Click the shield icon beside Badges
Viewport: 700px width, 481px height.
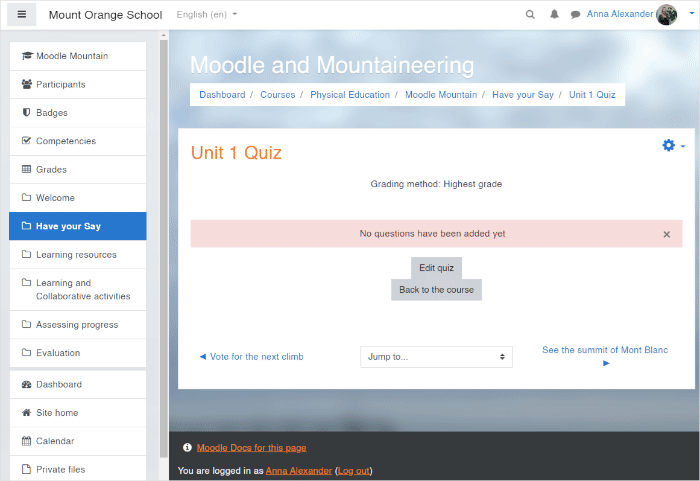tap(26, 112)
